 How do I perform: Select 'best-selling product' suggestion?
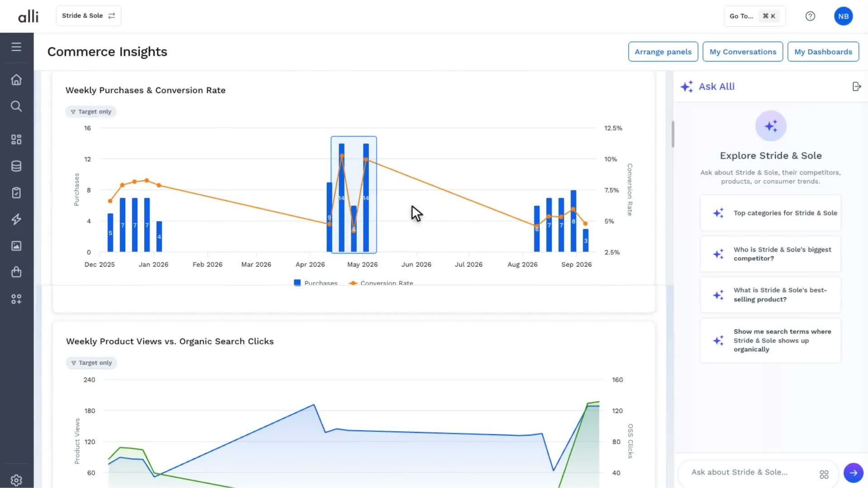(x=770, y=295)
